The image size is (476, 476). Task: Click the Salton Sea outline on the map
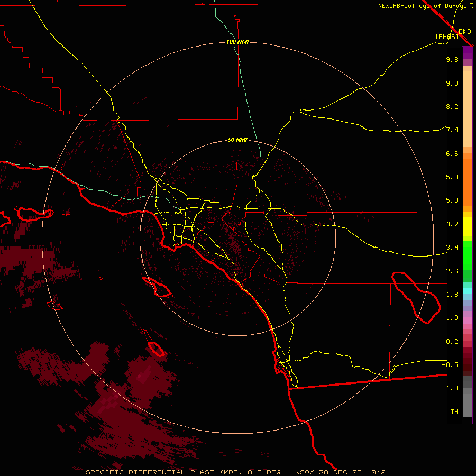[417, 297]
